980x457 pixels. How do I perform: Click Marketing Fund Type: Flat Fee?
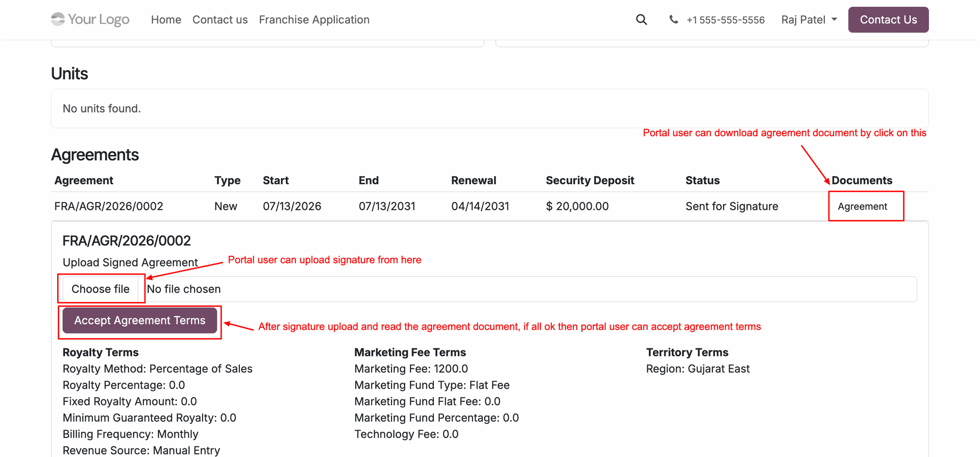432,385
